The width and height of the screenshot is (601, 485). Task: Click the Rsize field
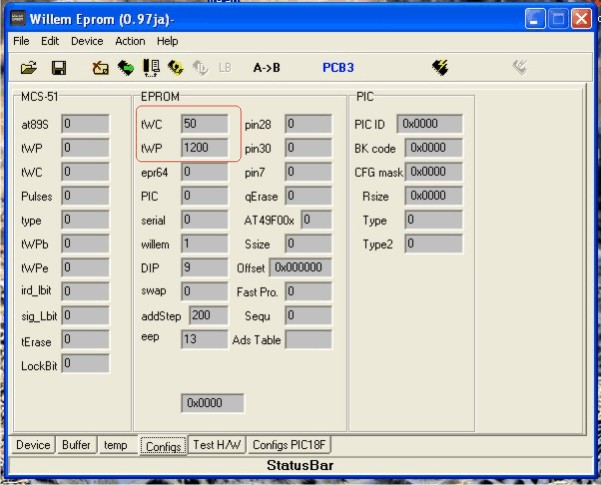pos(434,196)
